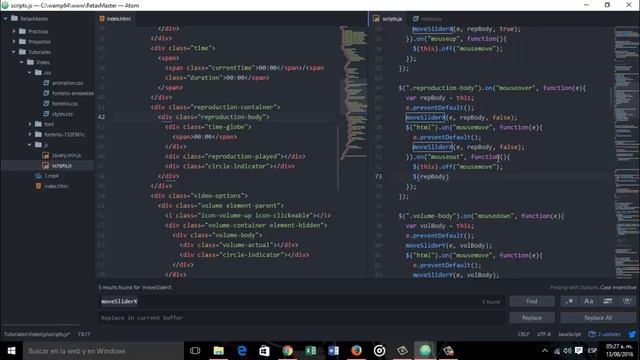Collapse the RetaxMaster root folder
Screen dimensions: 640x360
pos(6,19)
